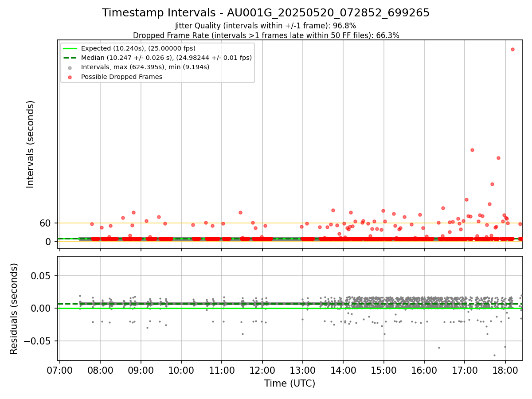Click the −0.05 tick label on the residuals axis
This screenshot has height=399, width=532.
38,341
